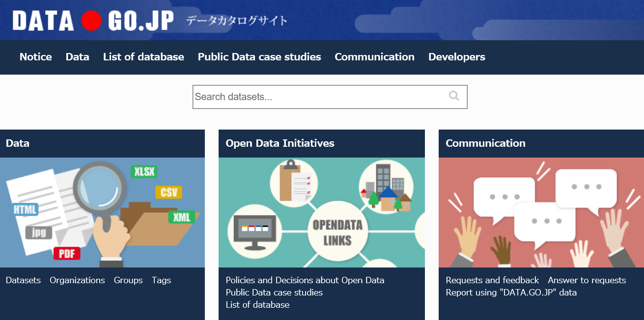Open Report using "DATA.GO.JP" data link

point(511,293)
